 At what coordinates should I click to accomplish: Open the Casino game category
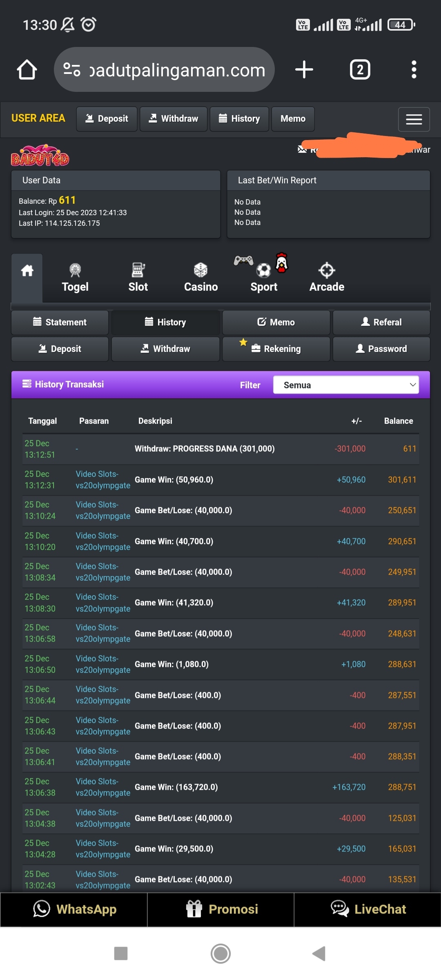click(201, 278)
